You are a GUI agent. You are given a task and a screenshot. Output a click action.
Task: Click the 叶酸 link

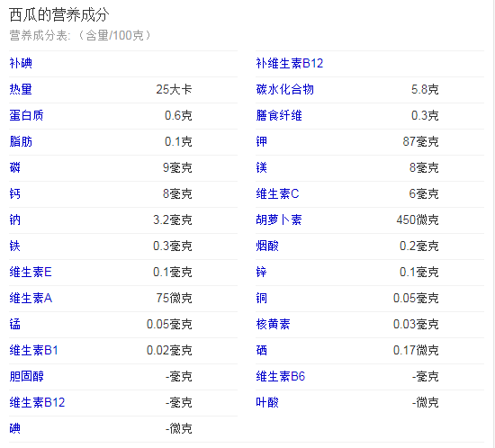(267, 402)
